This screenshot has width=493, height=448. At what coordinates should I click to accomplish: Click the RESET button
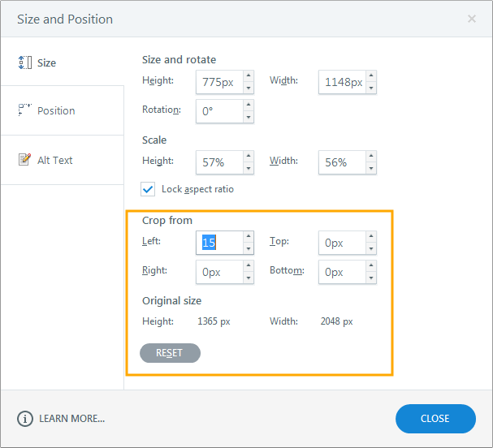(170, 353)
